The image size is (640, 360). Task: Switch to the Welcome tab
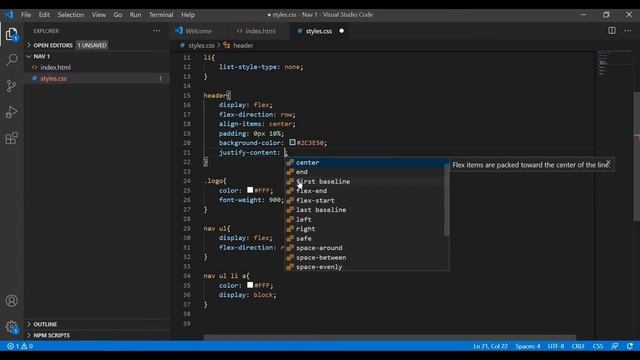coord(198,31)
